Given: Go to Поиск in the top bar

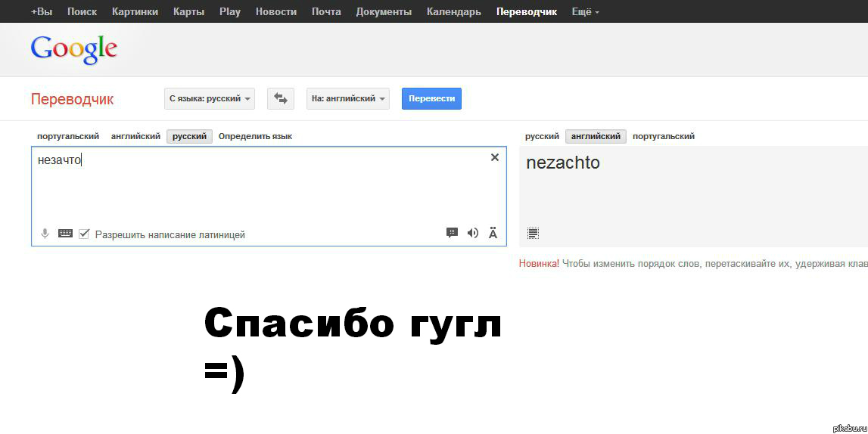Looking at the screenshot, I should pyautogui.click(x=82, y=11).
